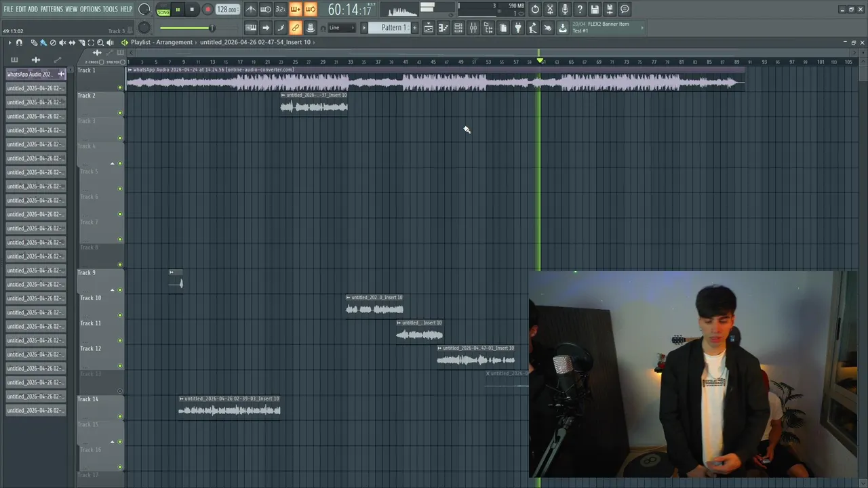The height and width of the screenshot is (488, 868).
Task: Open audio editor scissors icon
Action: click(x=550, y=9)
